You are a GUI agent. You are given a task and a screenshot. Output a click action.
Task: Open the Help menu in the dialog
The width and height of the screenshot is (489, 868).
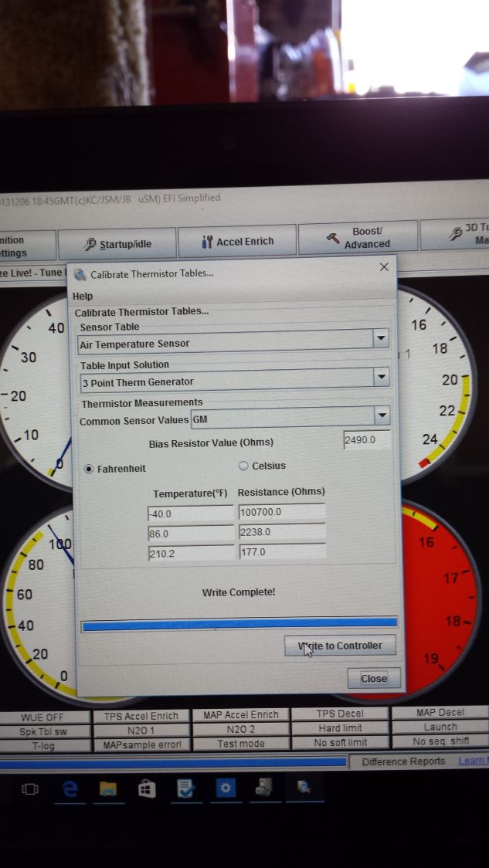83,297
